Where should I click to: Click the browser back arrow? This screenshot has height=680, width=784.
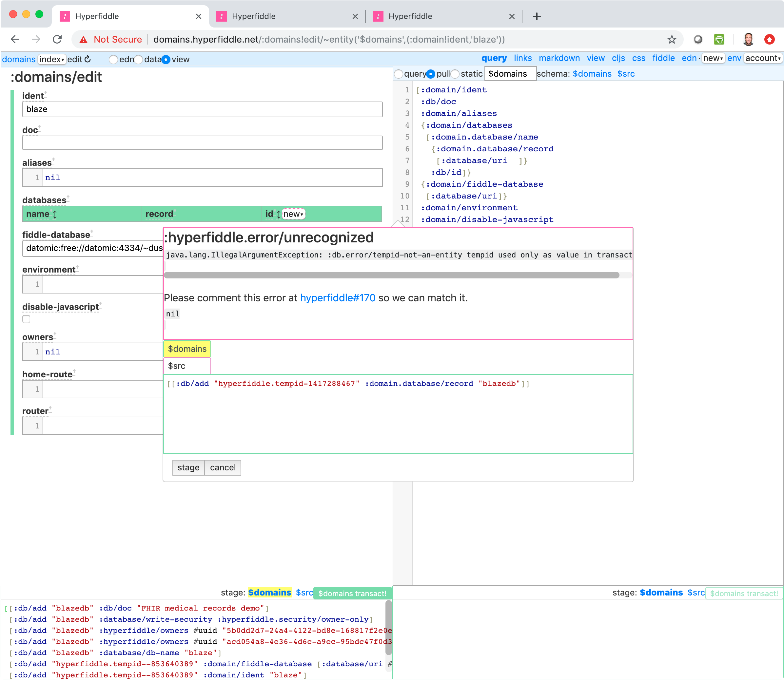[15, 39]
